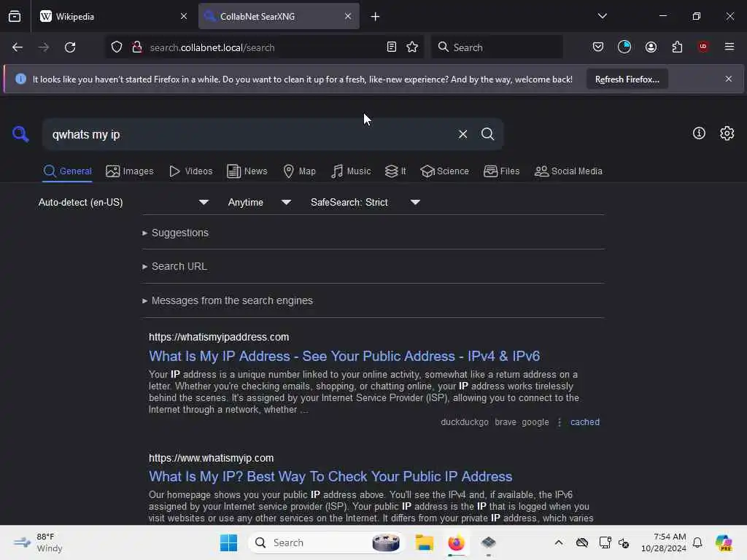Viewport: 747px width, 560px height.
Task: Click the three-dot separator before cached
Action: pos(560,422)
